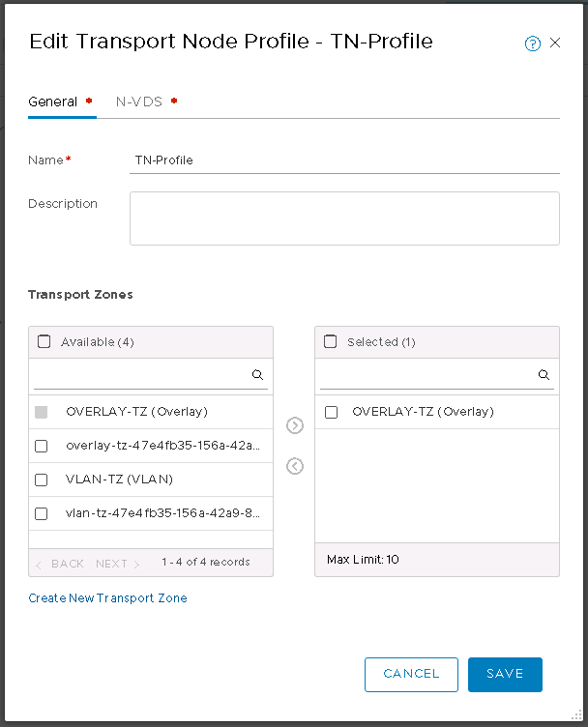Screen dimensions: 588x727
Task: Move zone back left with arrow icon
Action: [295, 466]
